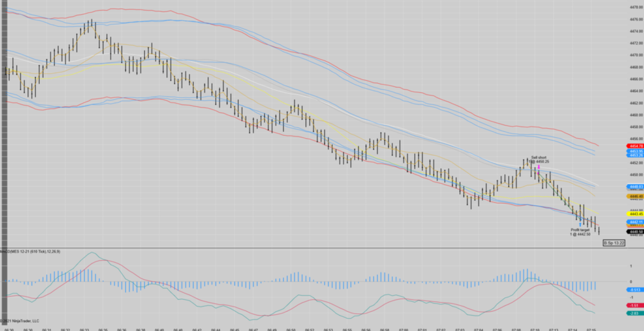The width and height of the screenshot is (644, 331).
Task: Click the 07:10 time axis label
Action: (535, 328)
